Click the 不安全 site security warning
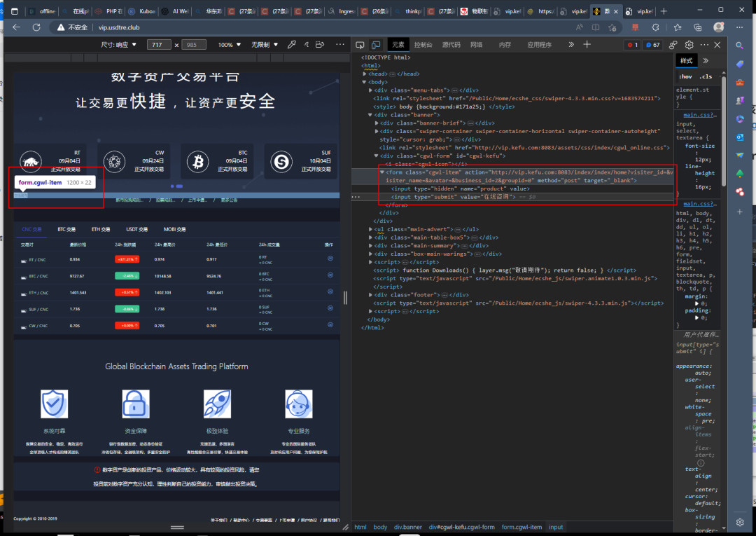 (72, 27)
